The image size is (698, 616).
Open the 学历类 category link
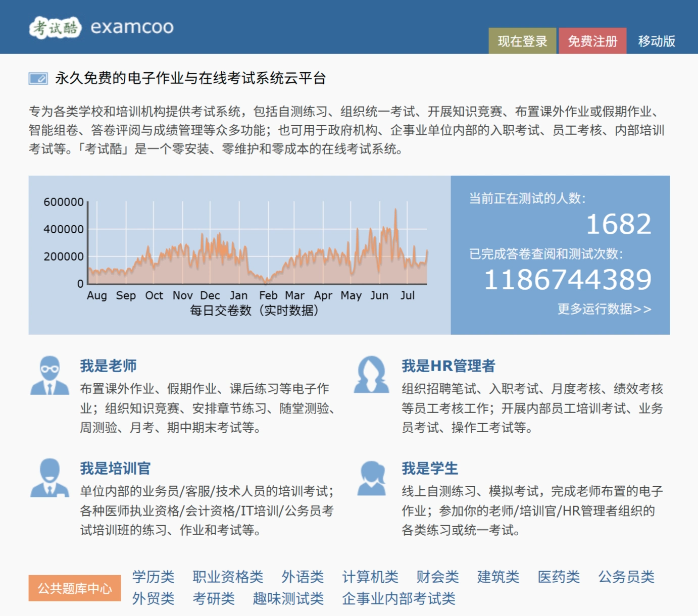click(154, 577)
